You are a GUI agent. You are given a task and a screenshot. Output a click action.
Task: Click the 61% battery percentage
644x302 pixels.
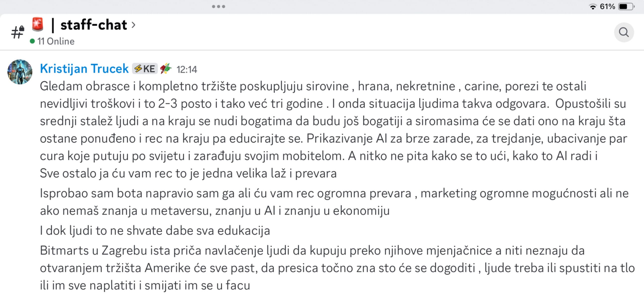[607, 7]
